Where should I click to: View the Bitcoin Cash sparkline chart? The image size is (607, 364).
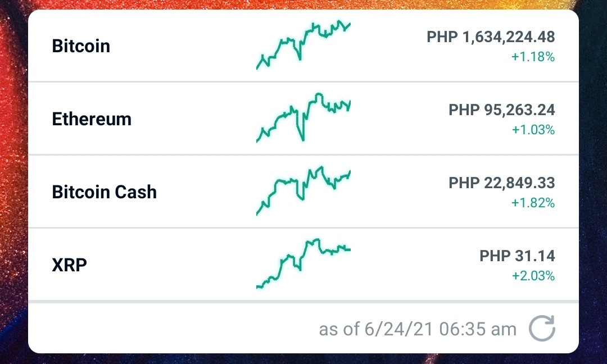click(x=303, y=190)
